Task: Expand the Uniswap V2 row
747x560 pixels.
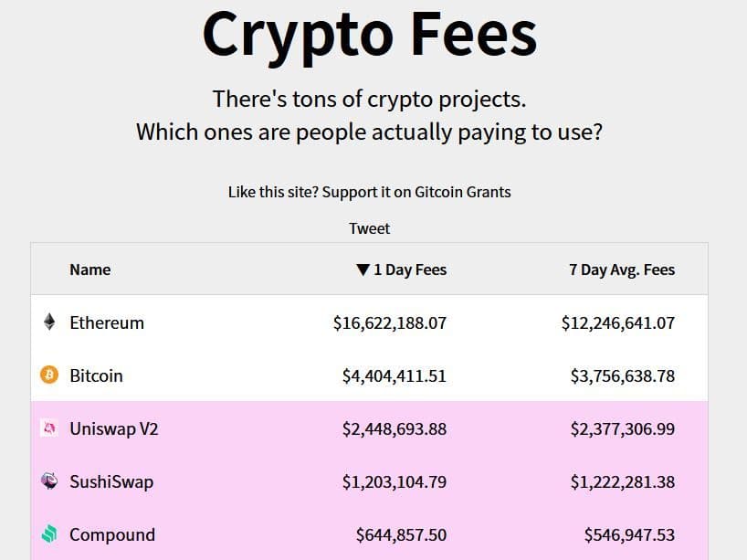Action: click(x=114, y=428)
